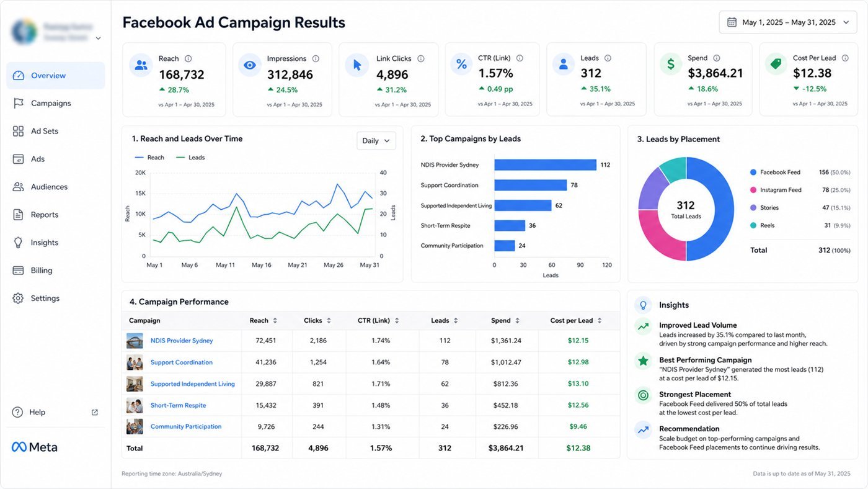Click the info icon next to Cost Per Lead
The width and height of the screenshot is (868, 489).
(x=845, y=58)
